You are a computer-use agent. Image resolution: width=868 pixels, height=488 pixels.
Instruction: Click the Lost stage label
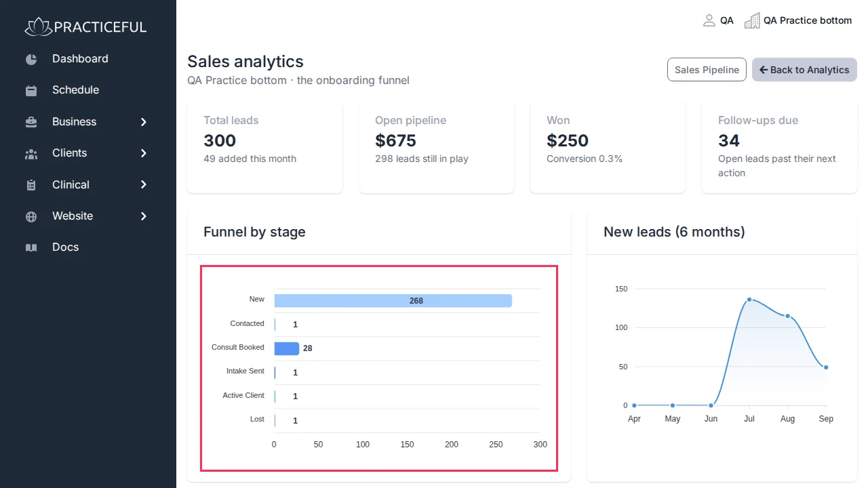click(257, 420)
